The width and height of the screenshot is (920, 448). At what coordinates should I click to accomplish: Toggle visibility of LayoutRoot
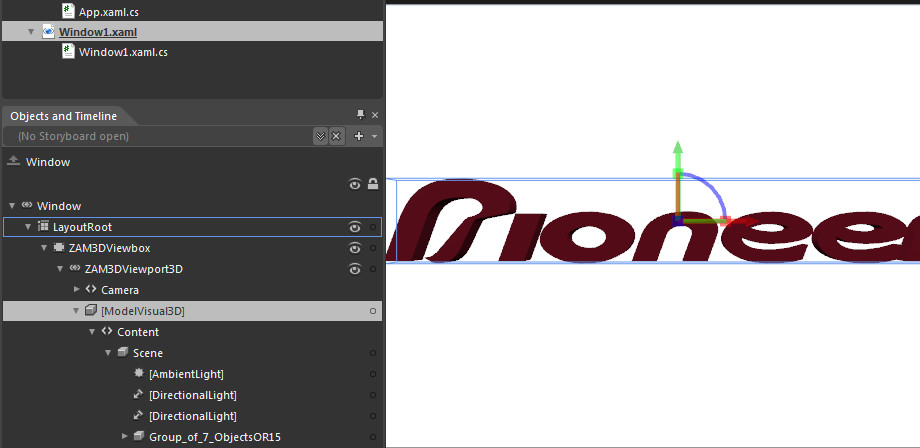(354, 226)
